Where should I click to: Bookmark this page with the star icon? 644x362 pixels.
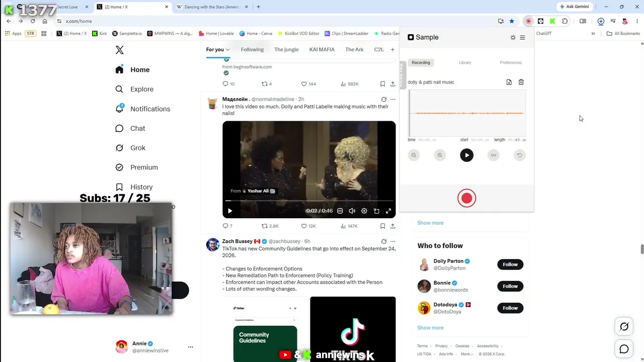click(512, 21)
